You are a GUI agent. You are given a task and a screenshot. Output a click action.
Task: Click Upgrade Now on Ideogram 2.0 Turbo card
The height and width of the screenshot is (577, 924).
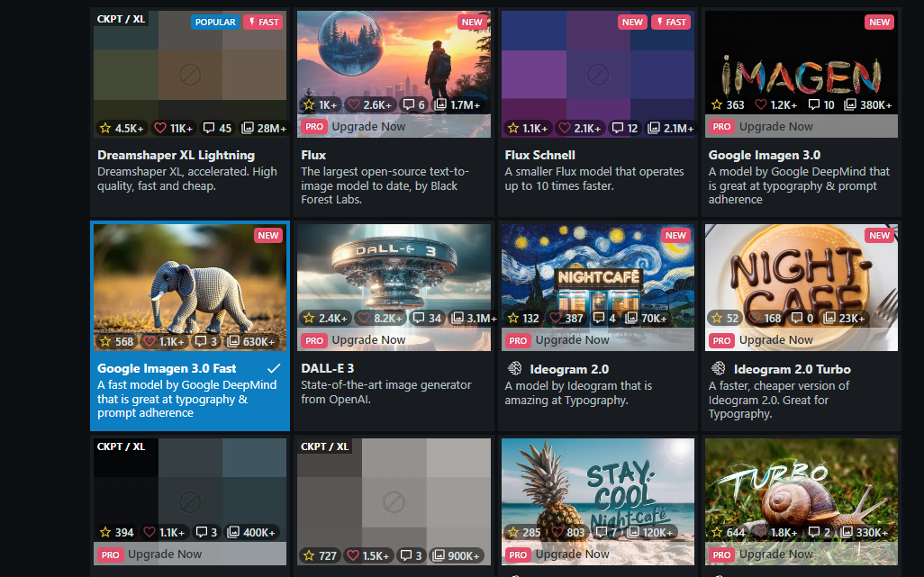tap(776, 339)
